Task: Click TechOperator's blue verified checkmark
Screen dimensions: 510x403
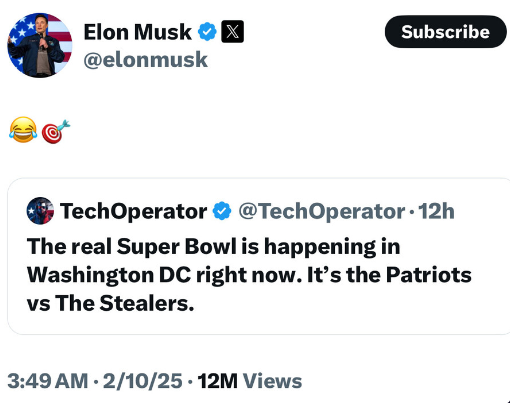Action: [222, 211]
